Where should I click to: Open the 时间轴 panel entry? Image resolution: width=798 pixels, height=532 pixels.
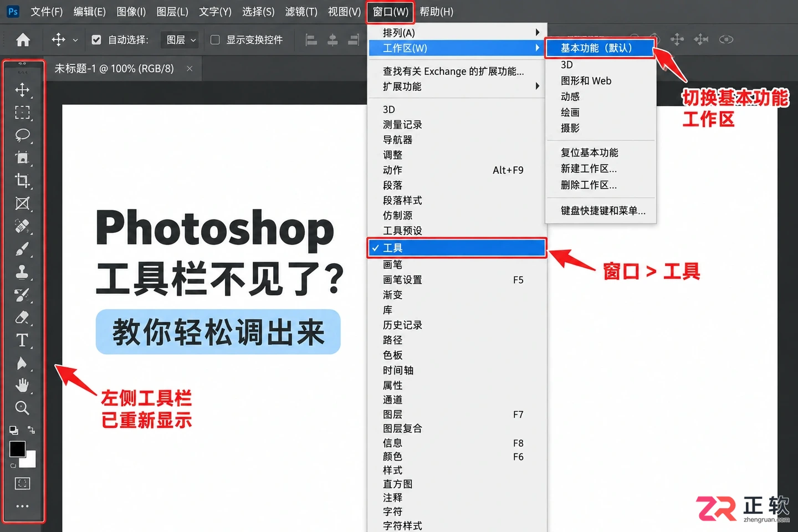point(458,370)
